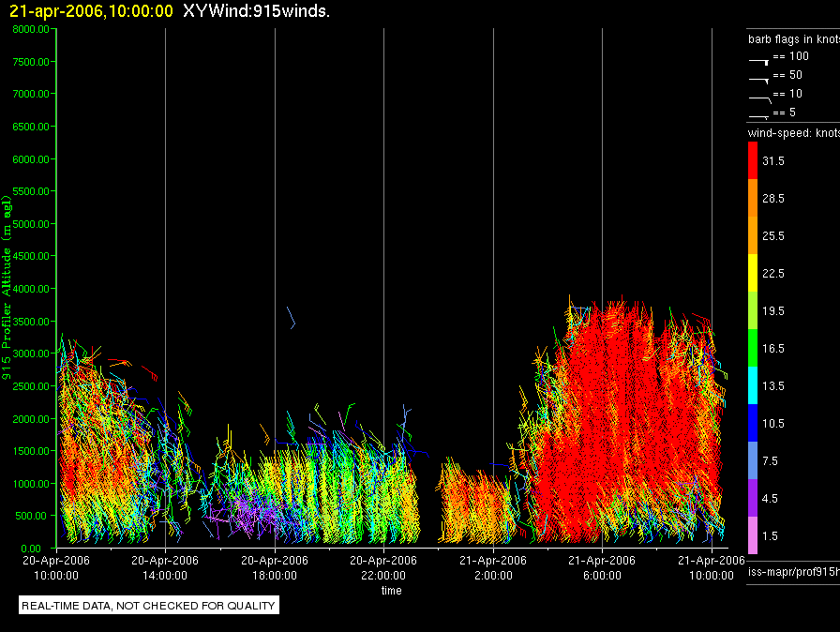This screenshot has width=840, height=632.
Task: Click the '21-Apr-2006 2:00:00' time axis label
Action: pos(493,567)
